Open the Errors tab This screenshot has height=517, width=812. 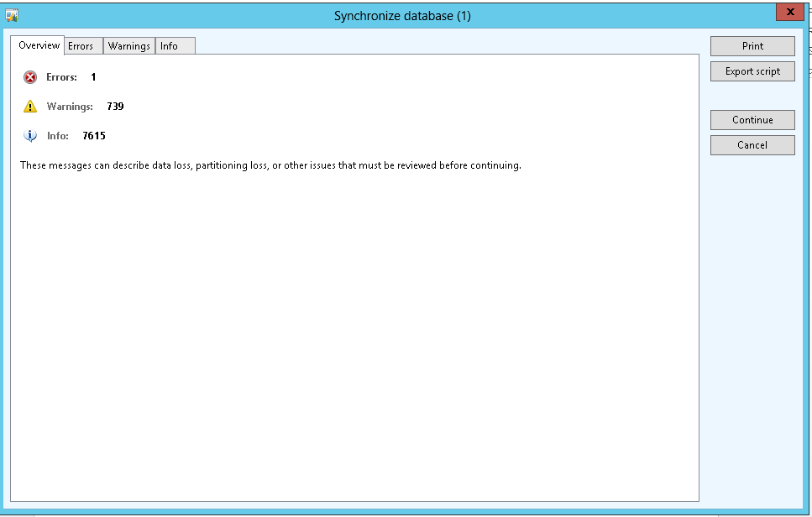pyautogui.click(x=81, y=46)
